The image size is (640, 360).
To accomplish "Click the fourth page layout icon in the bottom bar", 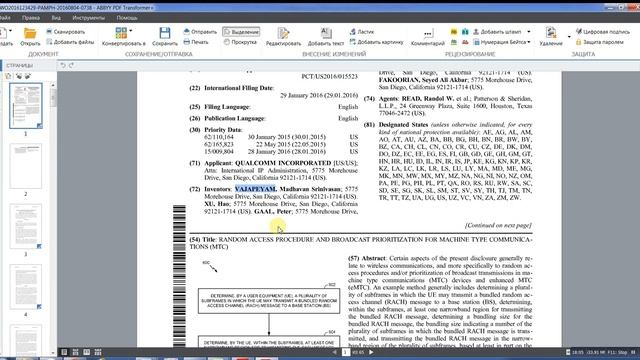I will (x=98, y=352).
